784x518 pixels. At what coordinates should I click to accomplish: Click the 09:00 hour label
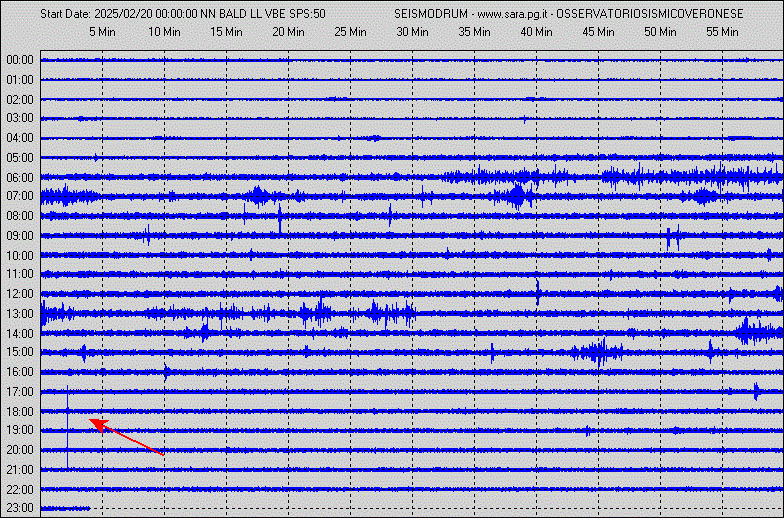pos(20,236)
